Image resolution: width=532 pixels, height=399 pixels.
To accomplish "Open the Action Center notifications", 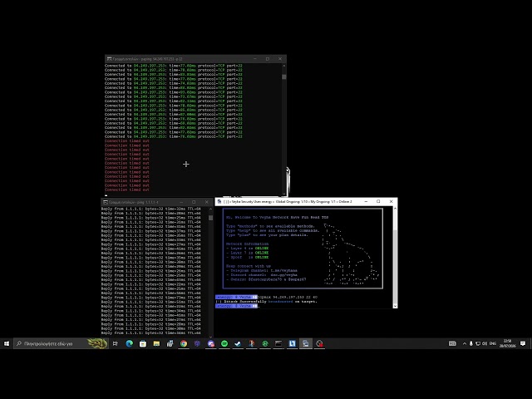I will (523, 343).
